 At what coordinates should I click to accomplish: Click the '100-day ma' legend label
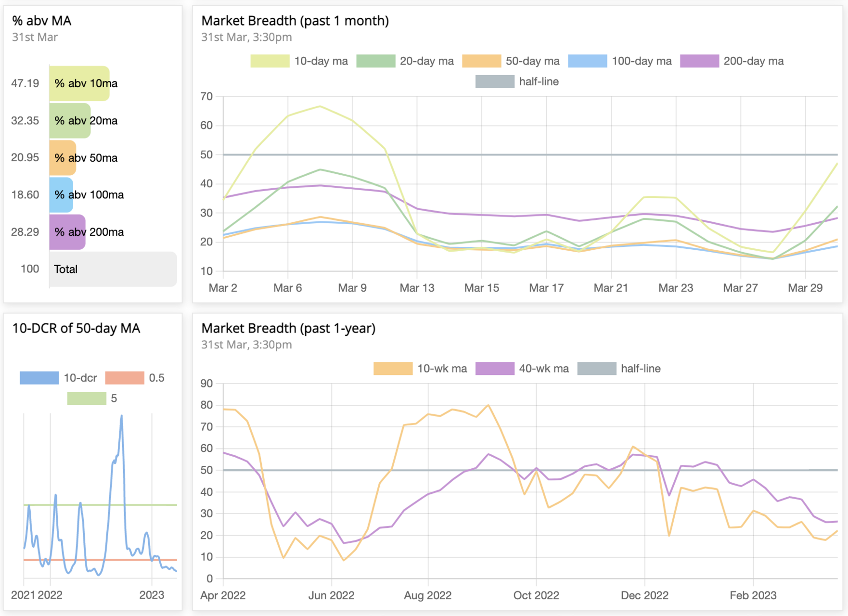click(642, 61)
